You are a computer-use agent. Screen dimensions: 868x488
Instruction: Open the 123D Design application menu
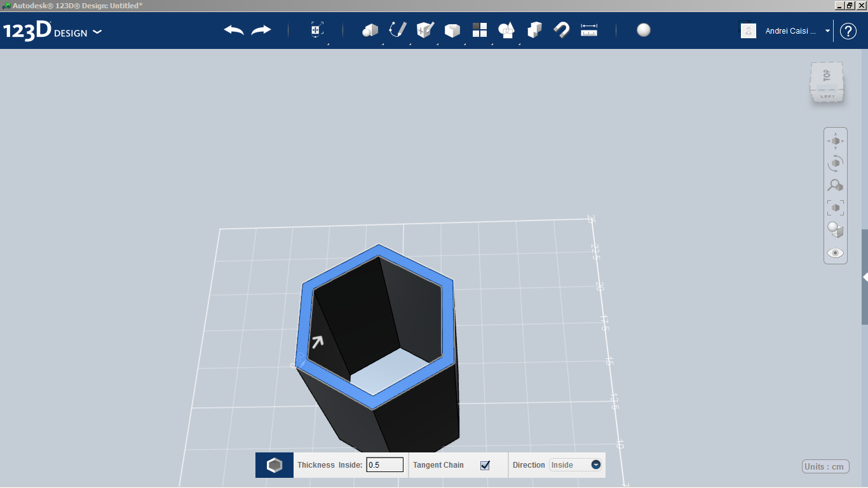52,30
